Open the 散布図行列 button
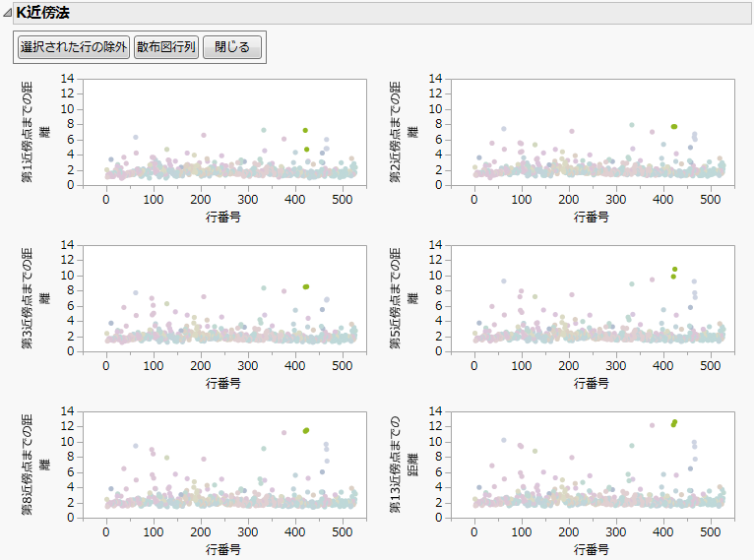The width and height of the screenshot is (754, 560). coord(166,47)
